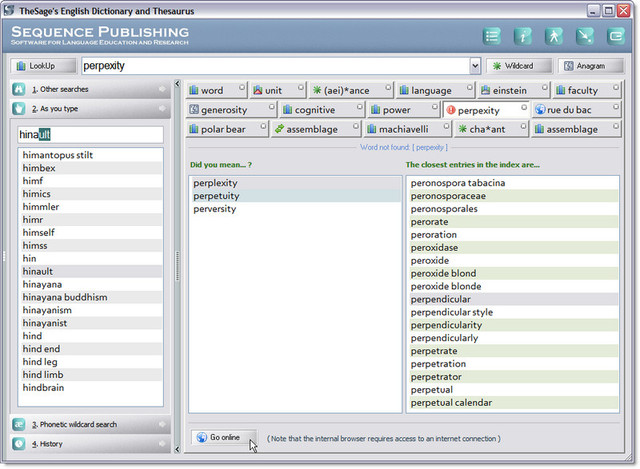Select himantopus stilt in the word list

[90, 155]
